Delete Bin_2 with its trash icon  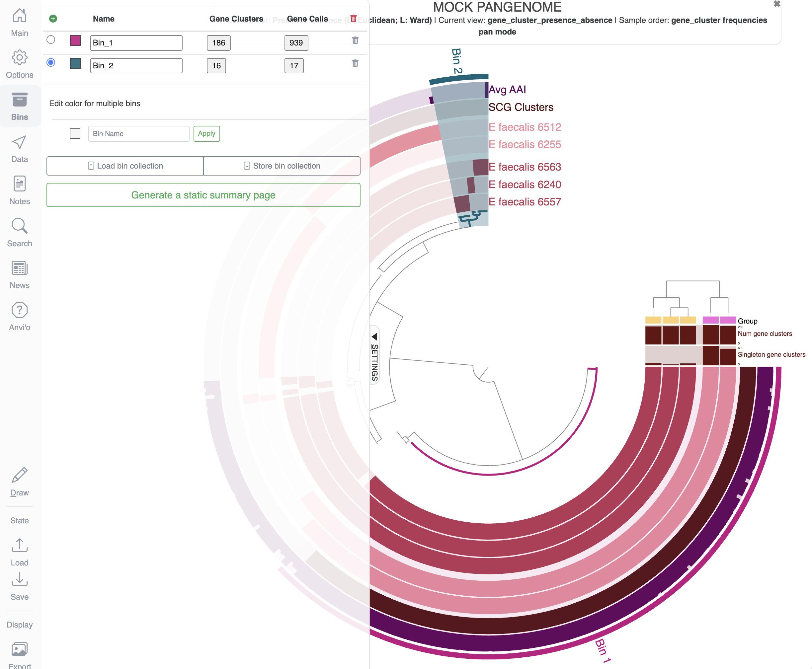355,63
